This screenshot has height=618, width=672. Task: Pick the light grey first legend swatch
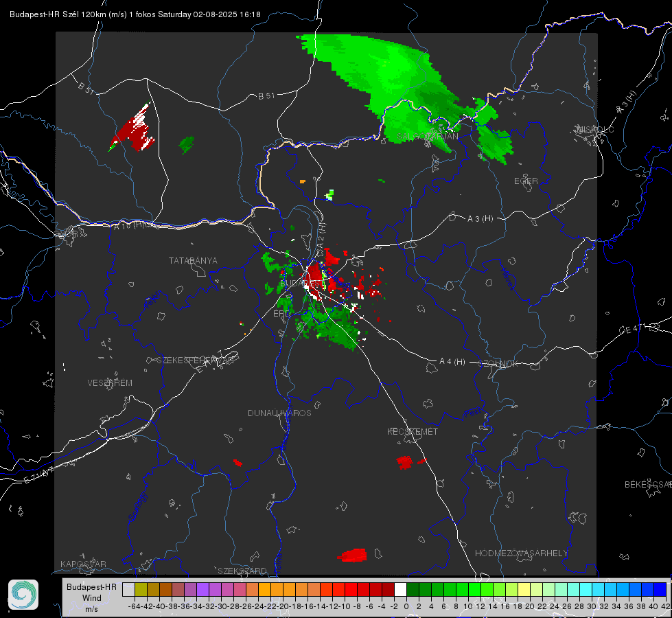[x=128, y=589]
